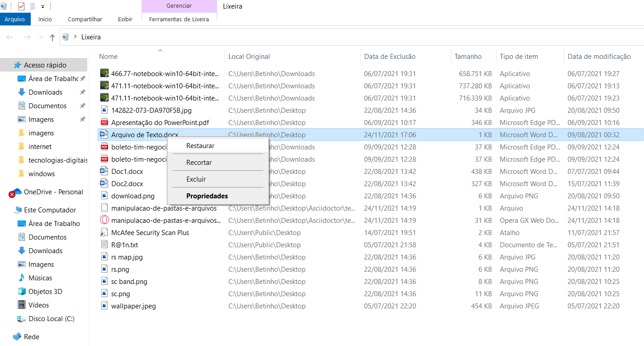This screenshot has width=644, height=346.
Task: Click the Imagens icon under Acesso rápido
Action: coord(21,120)
